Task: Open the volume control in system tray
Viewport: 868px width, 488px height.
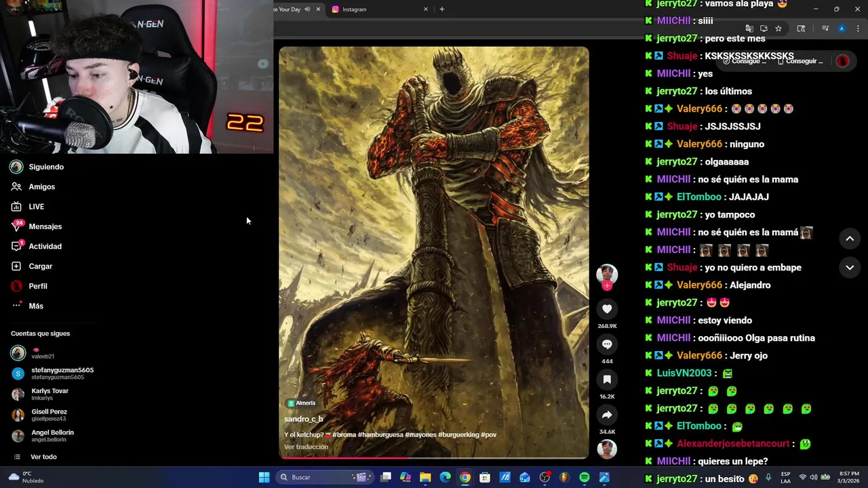Action: coord(814,477)
